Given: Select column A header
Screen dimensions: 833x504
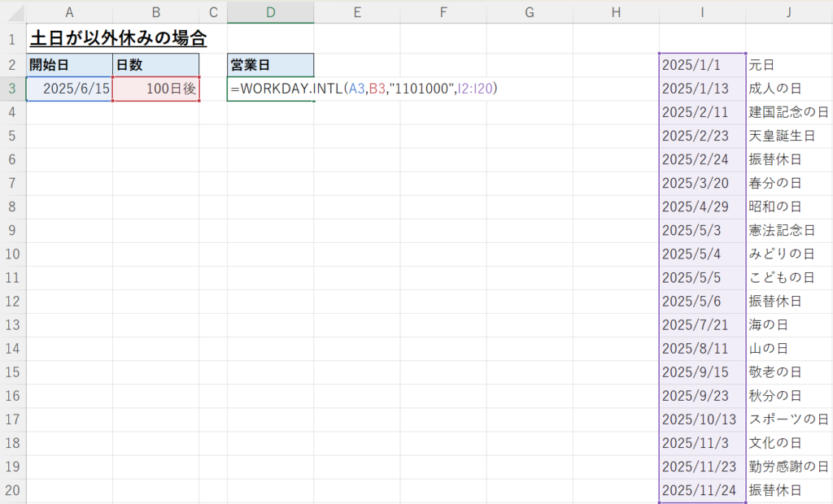Looking at the screenshot, I should click(70, 12).
